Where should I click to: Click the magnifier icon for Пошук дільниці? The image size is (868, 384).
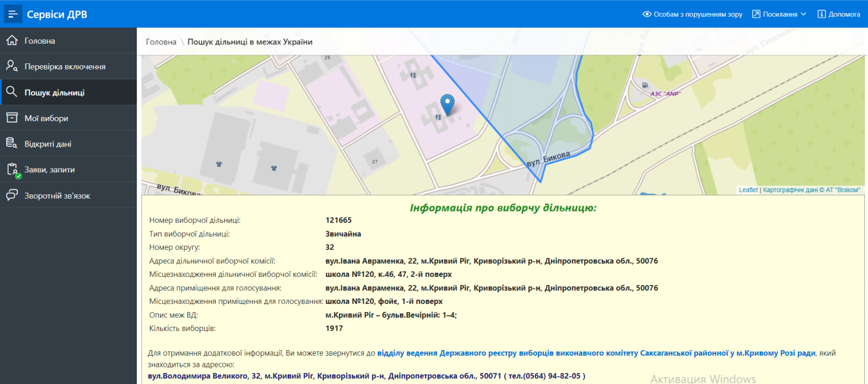coord(12,92)
